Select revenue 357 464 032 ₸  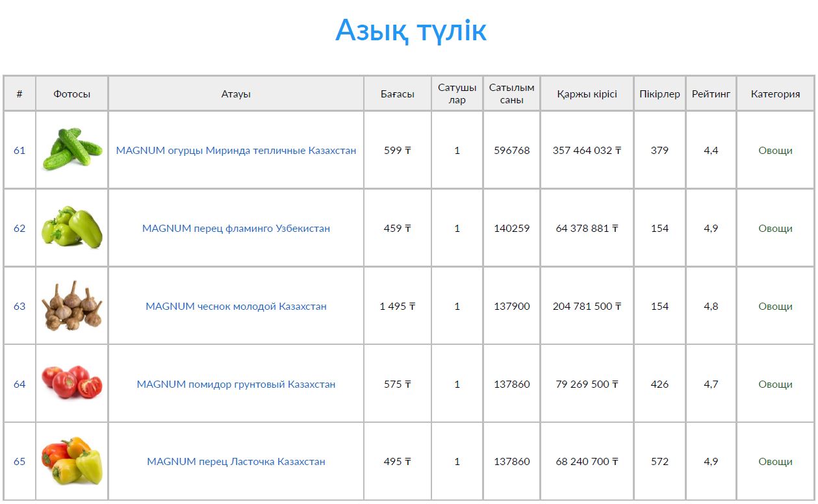click(587, 150)
